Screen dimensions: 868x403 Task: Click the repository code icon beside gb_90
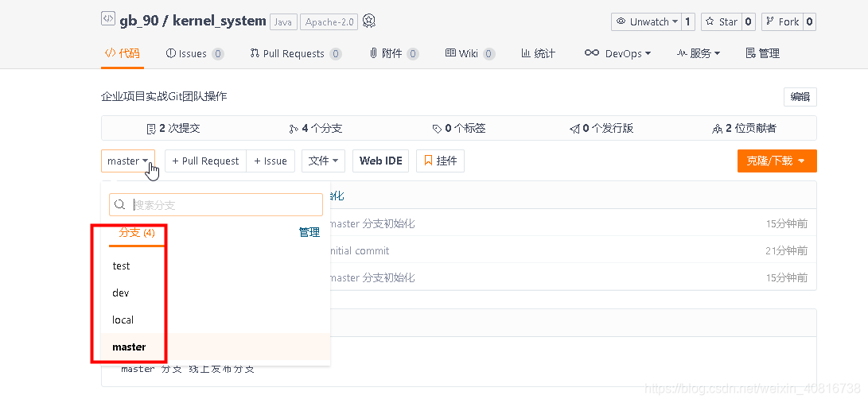tap(108, 19)
